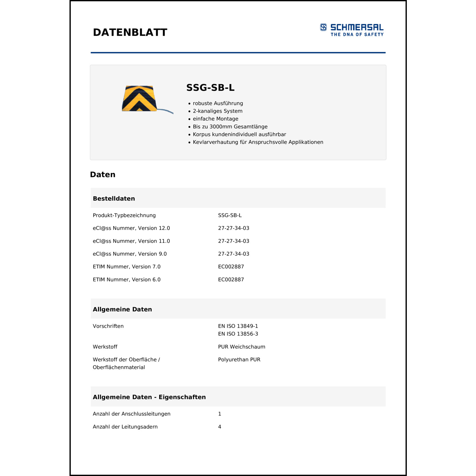This screenshot has width=476, height=476.
Task: Click the ETIM Version 6.0 value EC002887
Action: click(231, 280)
